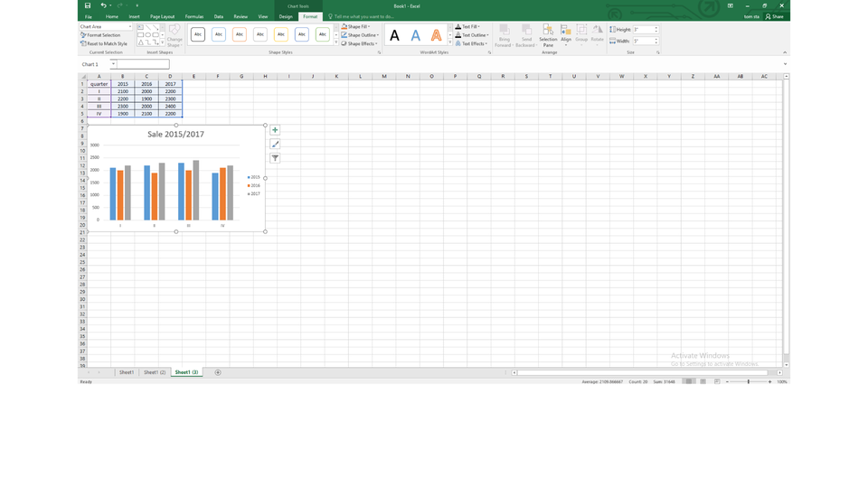Open Chart Filters funnel button
This screenshot has height=488, width=868.
point(275,158)
